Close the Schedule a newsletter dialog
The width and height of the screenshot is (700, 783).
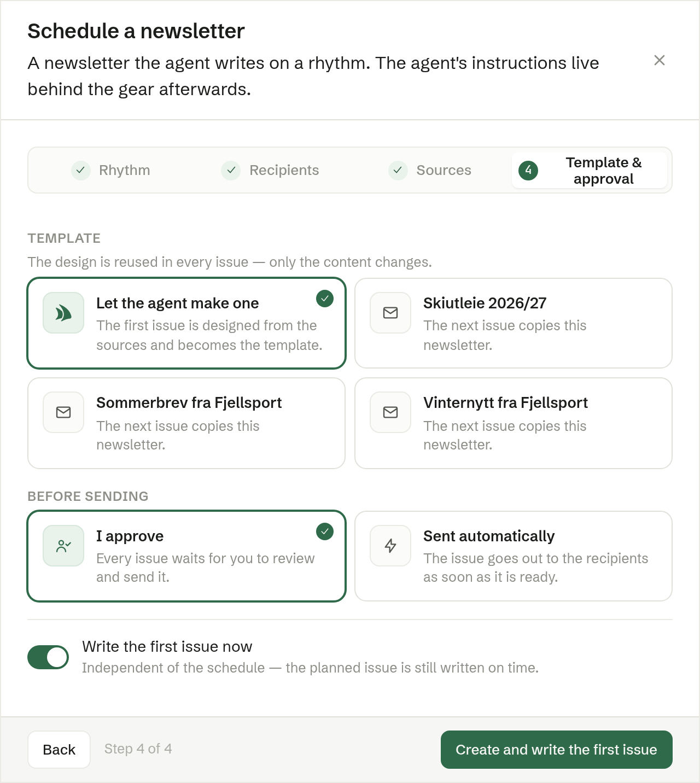click(660, 60)
